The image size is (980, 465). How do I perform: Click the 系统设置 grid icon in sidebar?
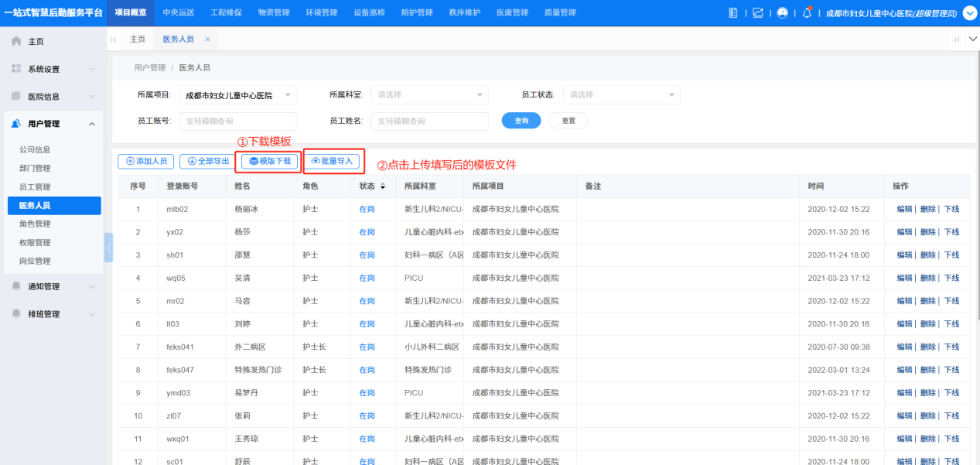pos(16,69)
